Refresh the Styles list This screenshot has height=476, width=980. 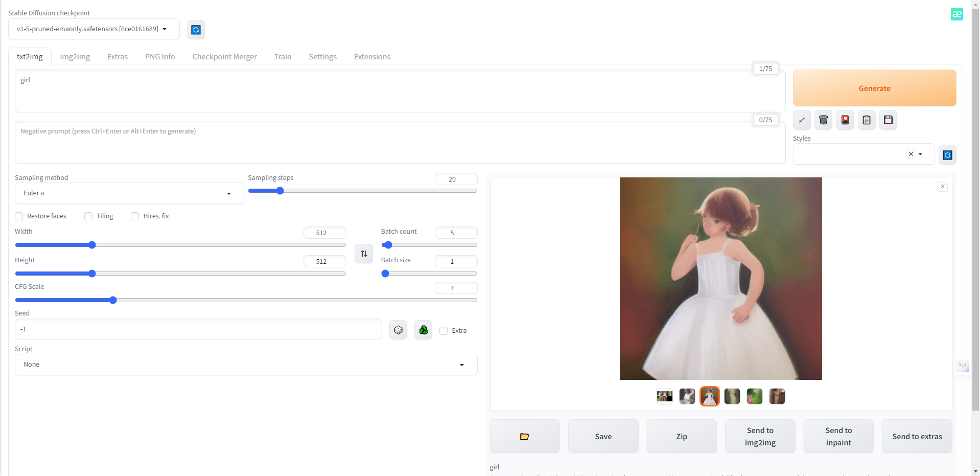pos(947,154)
